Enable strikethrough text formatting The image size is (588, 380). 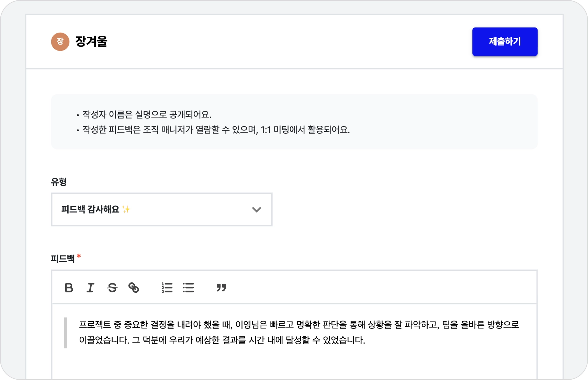pyautogui.click(x=112, y=288)
